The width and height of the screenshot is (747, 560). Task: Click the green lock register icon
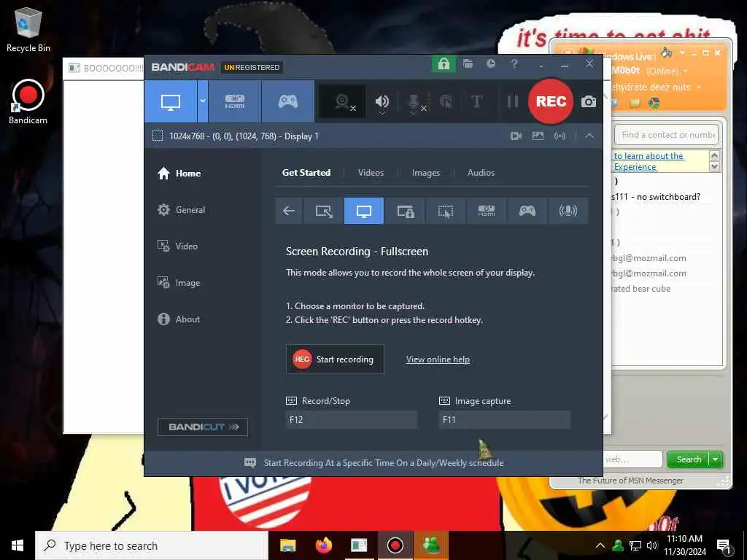[x=444, y=64]
